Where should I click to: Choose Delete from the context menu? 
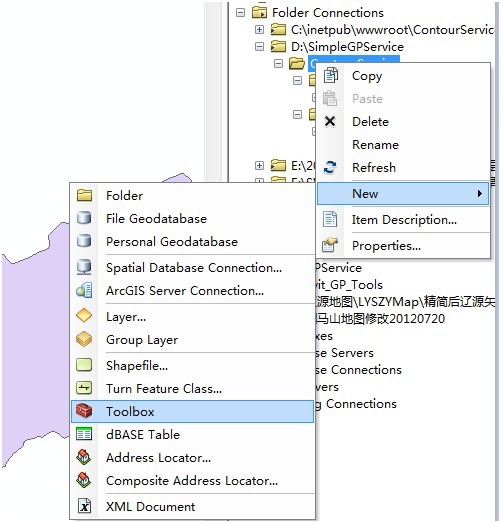403,121
